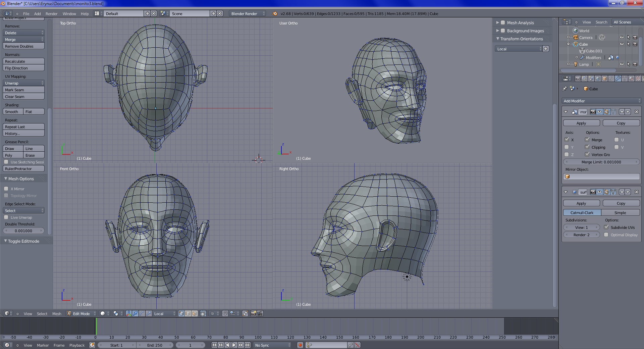Open the Mesh menu in 3D view header
The image size is (644, 349).
tap(57, 313)
